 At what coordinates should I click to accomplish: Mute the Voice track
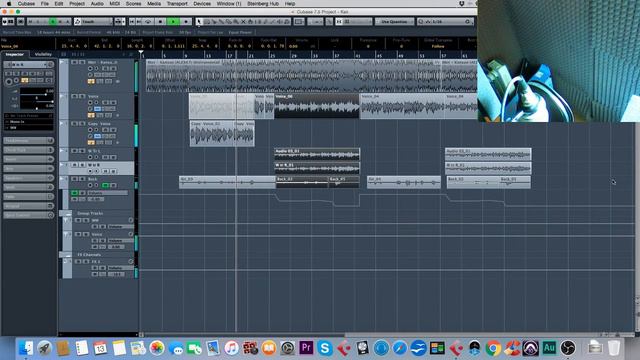coord(75,96)
